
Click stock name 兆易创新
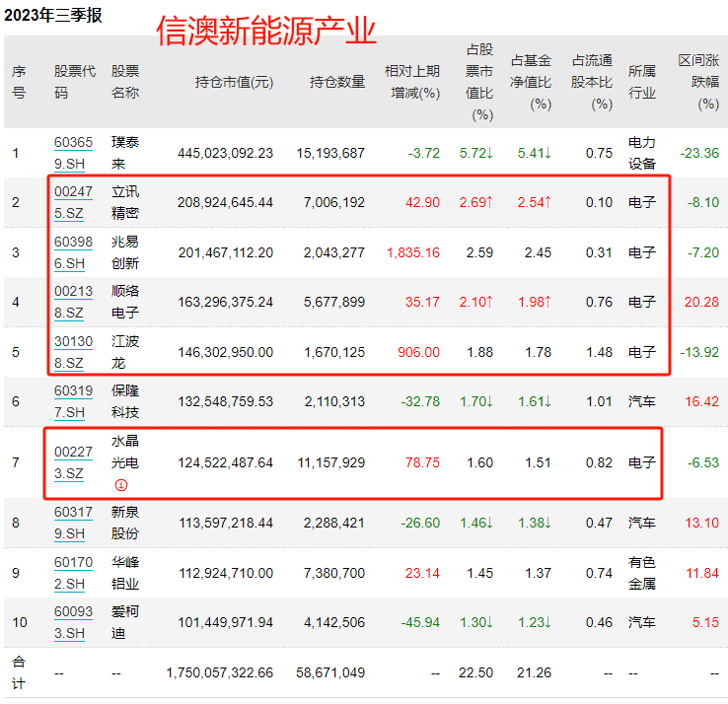(x=125, y=252)
